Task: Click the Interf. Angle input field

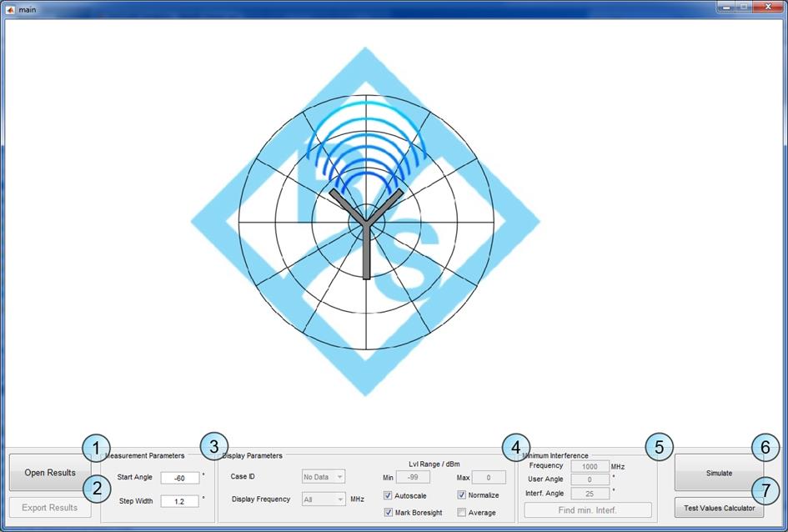Action: [590, 494]
